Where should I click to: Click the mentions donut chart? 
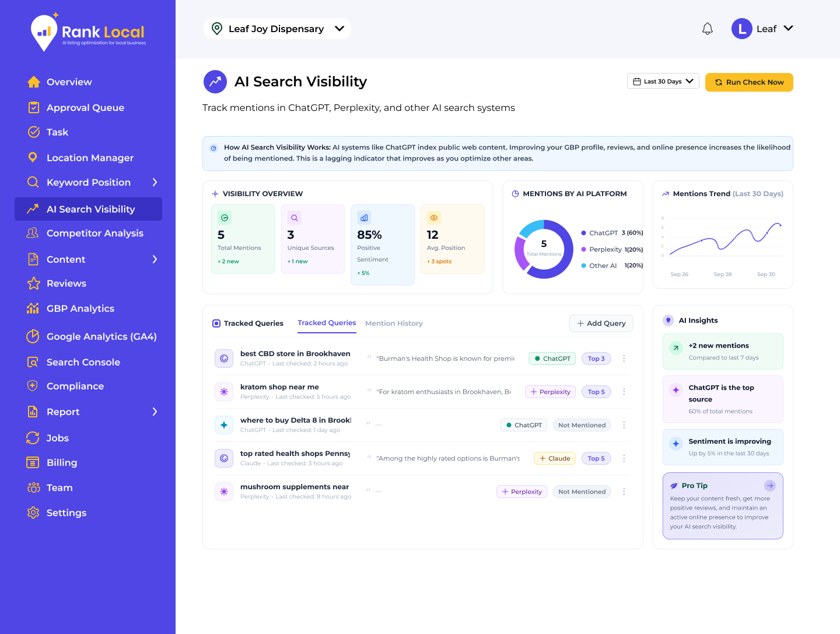[544, 249]
